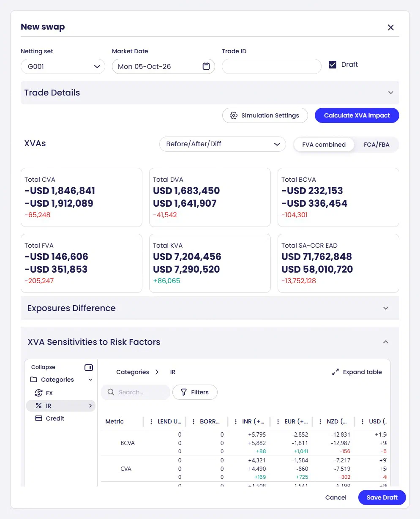
Task: Click Expand table
Action: coord(357,372)
